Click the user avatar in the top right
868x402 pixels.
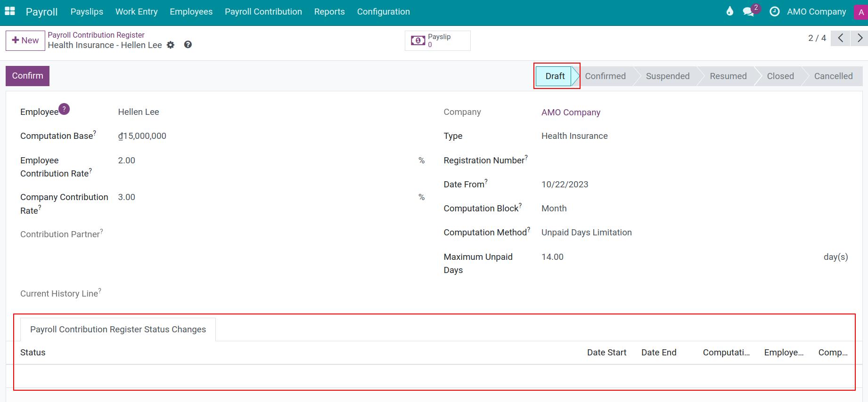[x=860, y=12]
